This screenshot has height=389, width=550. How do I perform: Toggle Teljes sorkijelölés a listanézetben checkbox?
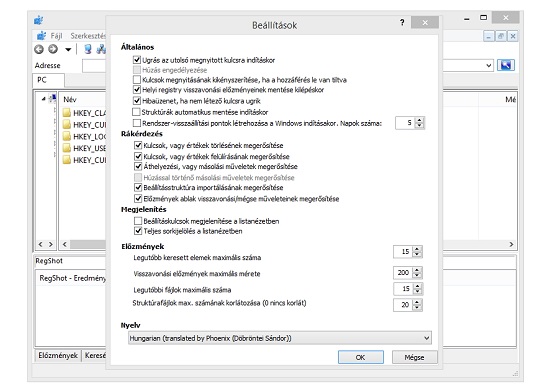(x=138, y=231)
